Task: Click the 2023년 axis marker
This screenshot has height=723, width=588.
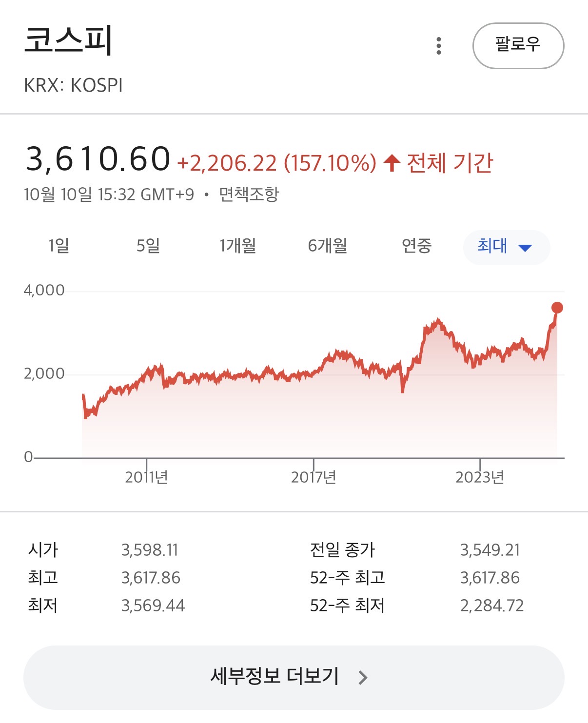Action: click(x=480, y=477)
